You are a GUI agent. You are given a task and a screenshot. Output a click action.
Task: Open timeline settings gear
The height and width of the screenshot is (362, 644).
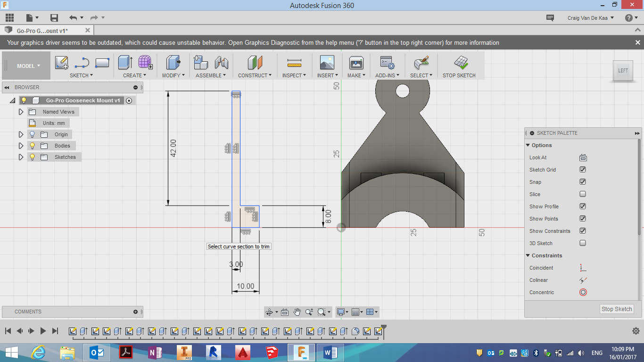click(x=636, y=331)
